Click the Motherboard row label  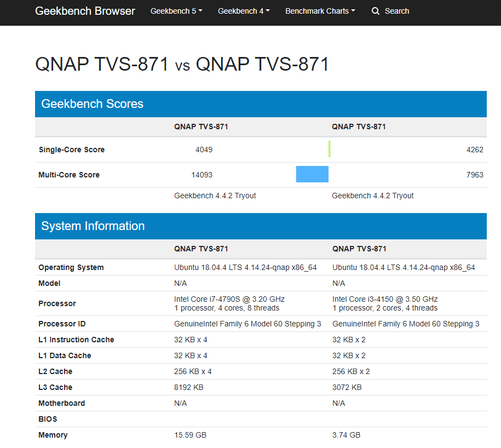tap(62, 403)
